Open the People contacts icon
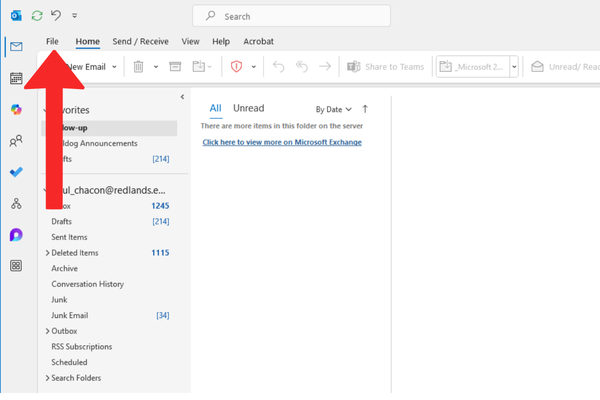 (16, 141)
